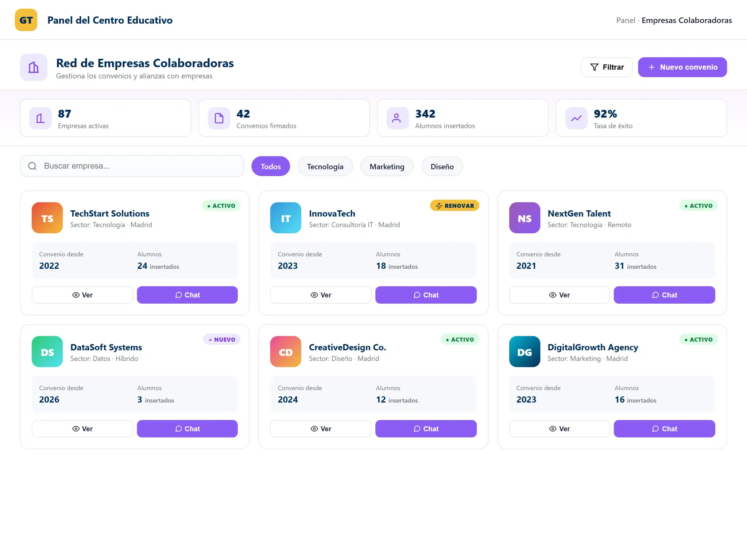Screen dimensions: 747x560
Task: Filter by Marketing category
Action: (387, 167)
